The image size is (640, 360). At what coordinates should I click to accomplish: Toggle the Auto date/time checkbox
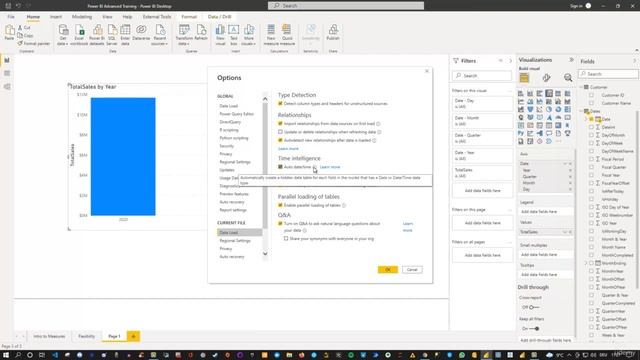[280, 167]
